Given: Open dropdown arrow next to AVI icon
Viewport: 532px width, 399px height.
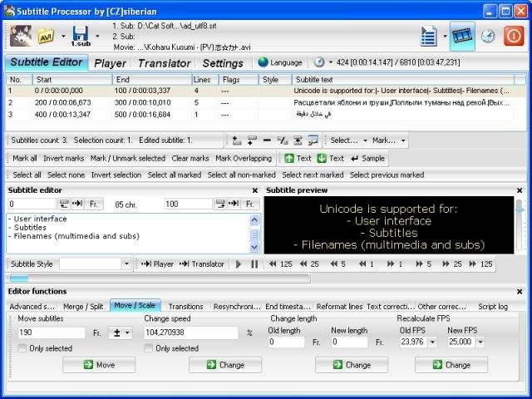Looking at the screenshot, I should (x=63, y=37).
